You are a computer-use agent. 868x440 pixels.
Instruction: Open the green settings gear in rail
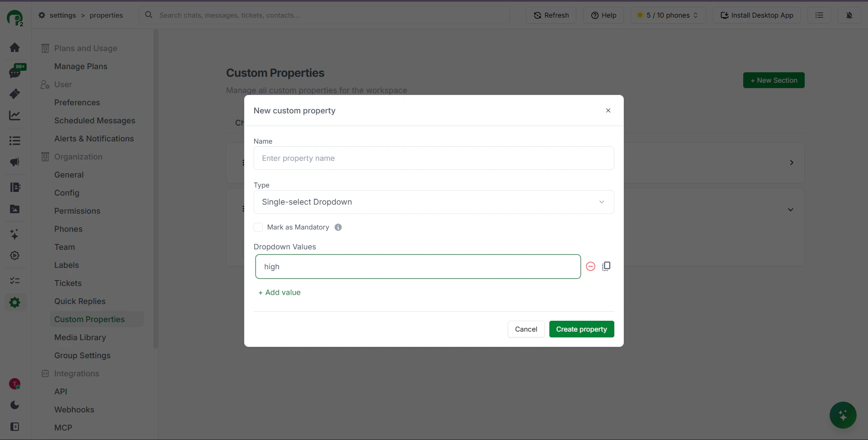pyautogui.click(x=15, y=303)
